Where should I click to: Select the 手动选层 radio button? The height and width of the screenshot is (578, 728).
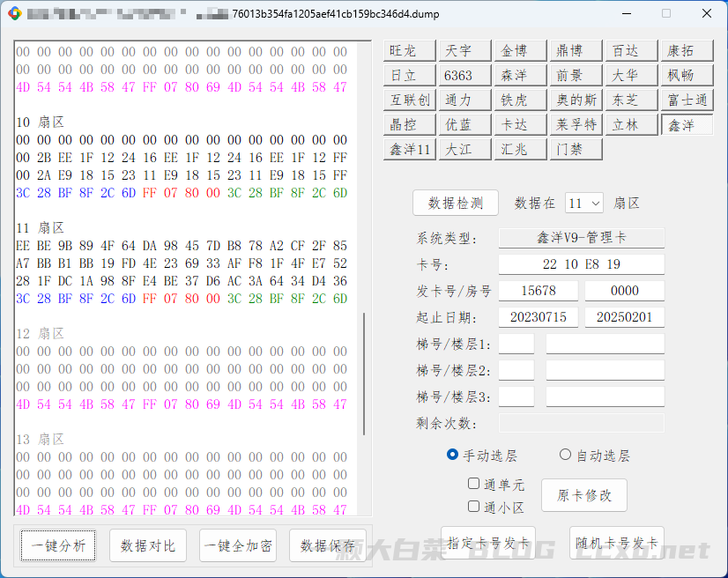pyautogui.click(x=453, y=456)
